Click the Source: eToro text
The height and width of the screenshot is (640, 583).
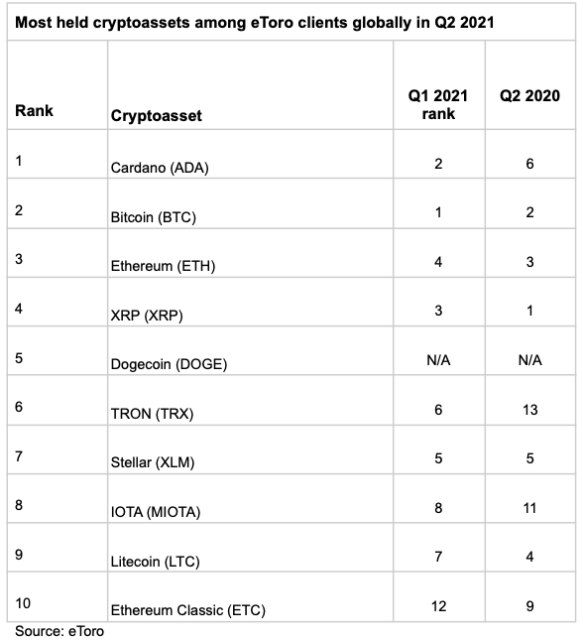point(59,631)
